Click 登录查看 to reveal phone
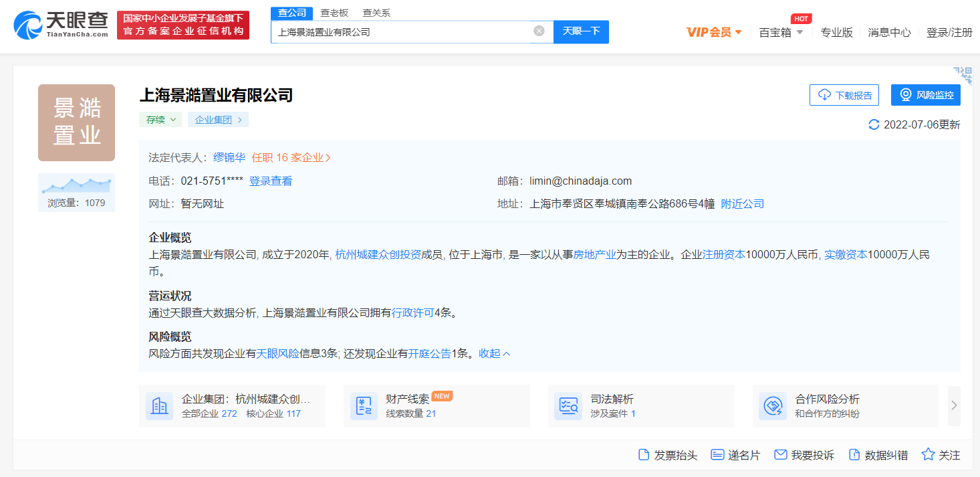Viewport: 980px width, 477px height. coord(271,181)
